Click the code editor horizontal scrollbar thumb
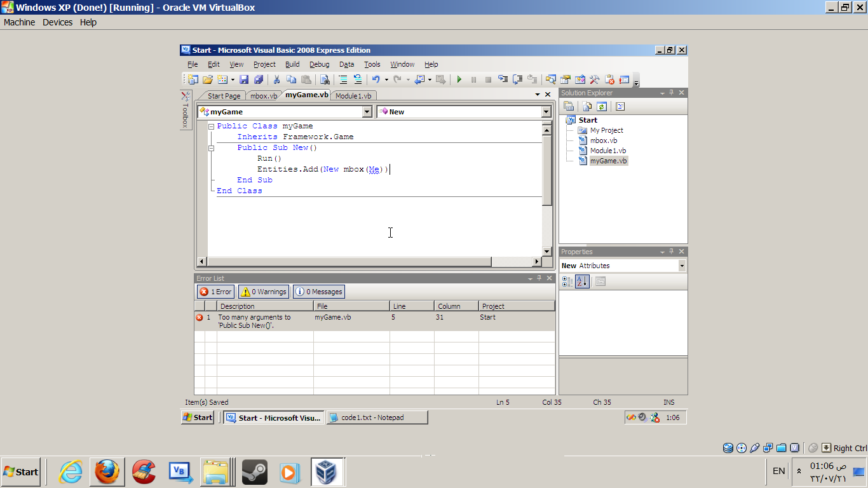This screenshot has height=488, width=868. coord(349,262)
